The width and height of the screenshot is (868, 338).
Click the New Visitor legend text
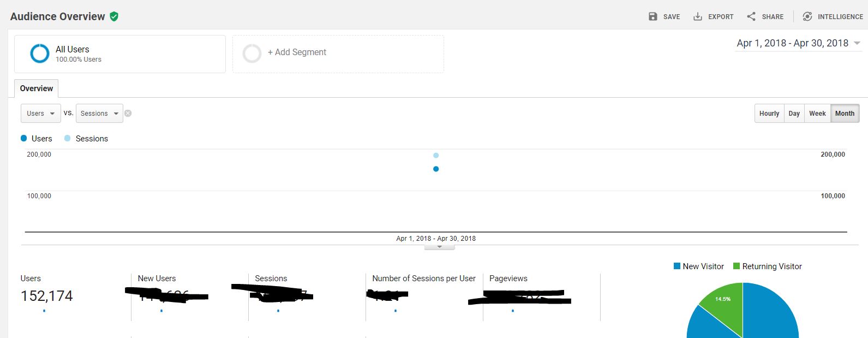pyautogui.click(x=703, y=266)
